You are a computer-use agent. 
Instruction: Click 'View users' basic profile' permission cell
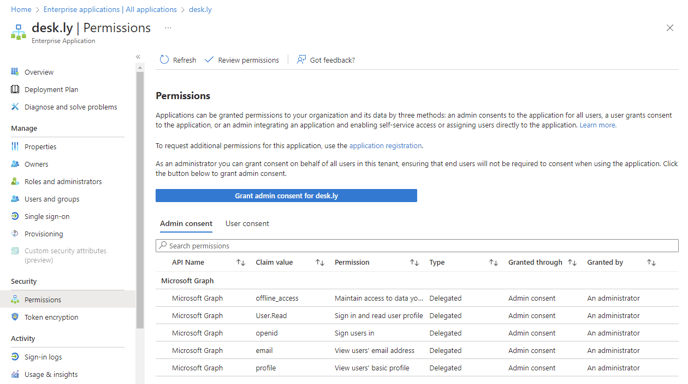(x=372, y=368)
